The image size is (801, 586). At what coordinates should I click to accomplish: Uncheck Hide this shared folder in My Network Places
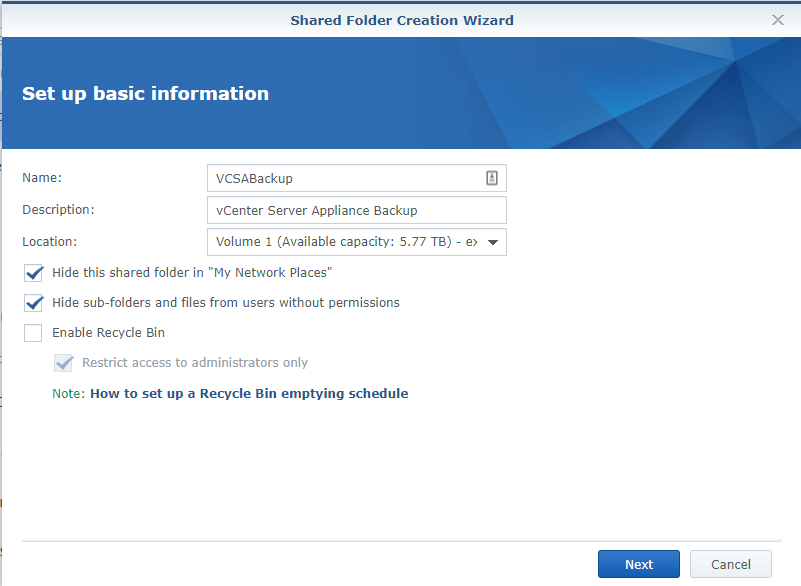34,273
